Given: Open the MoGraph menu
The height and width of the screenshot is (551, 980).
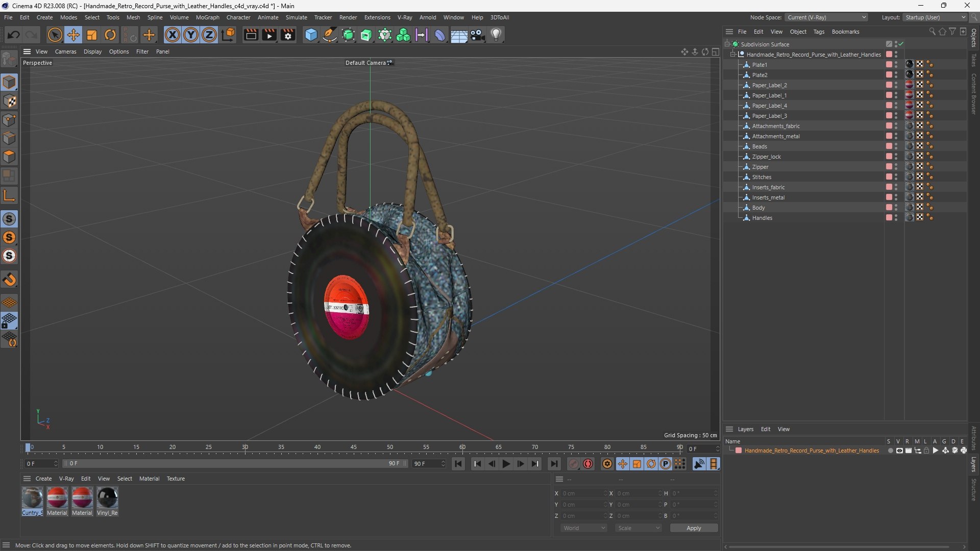Looking at the screenshot, I should coord(207,17).
